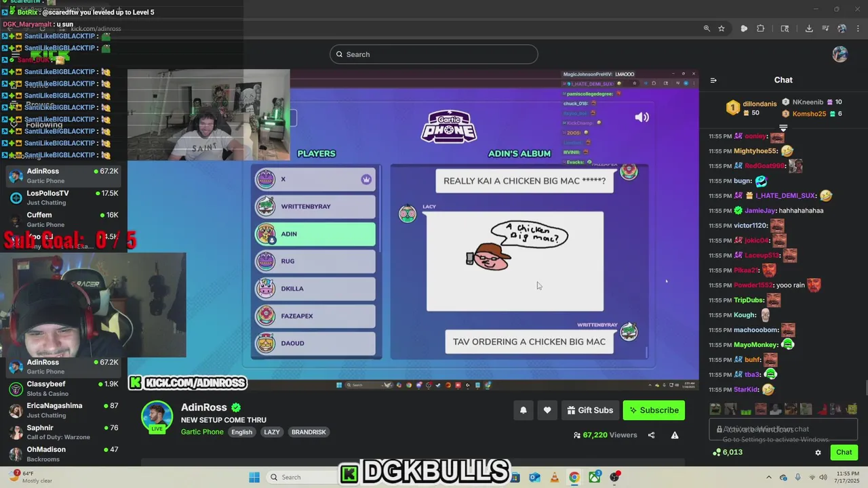
Task: Open volume control in system tray
Action: pos(824,477)
